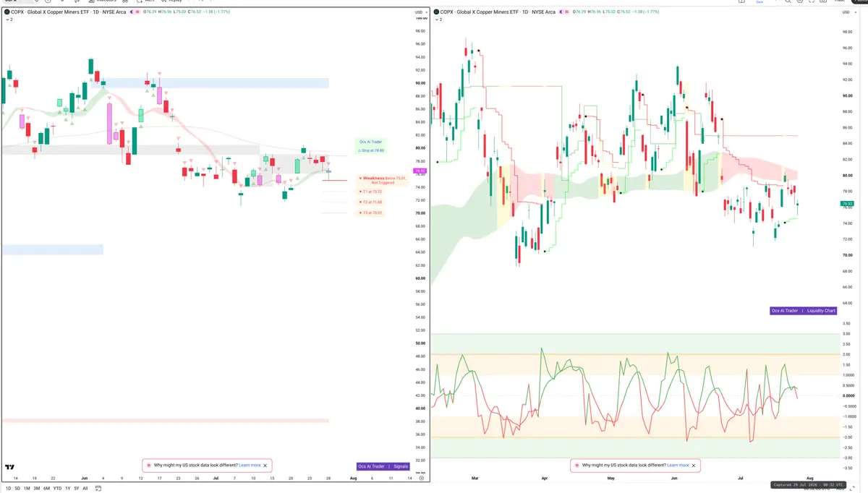Dismiss the US stock data notice on left chart
The width and height of the screenshot is (868, 493).
[265, 466]
